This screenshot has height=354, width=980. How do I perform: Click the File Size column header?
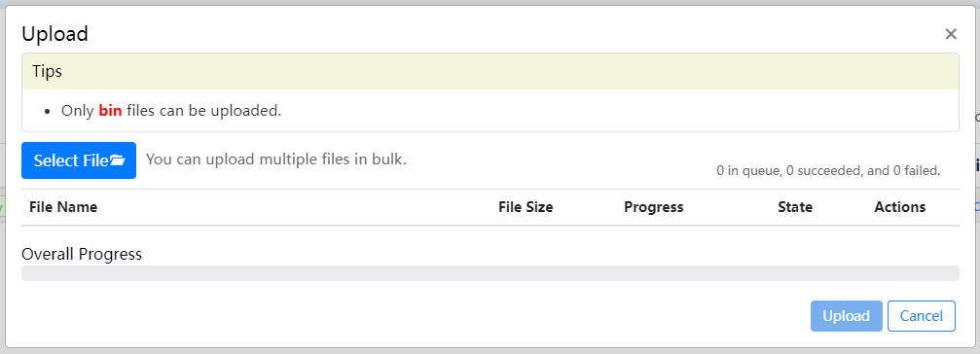click(526, 207)
